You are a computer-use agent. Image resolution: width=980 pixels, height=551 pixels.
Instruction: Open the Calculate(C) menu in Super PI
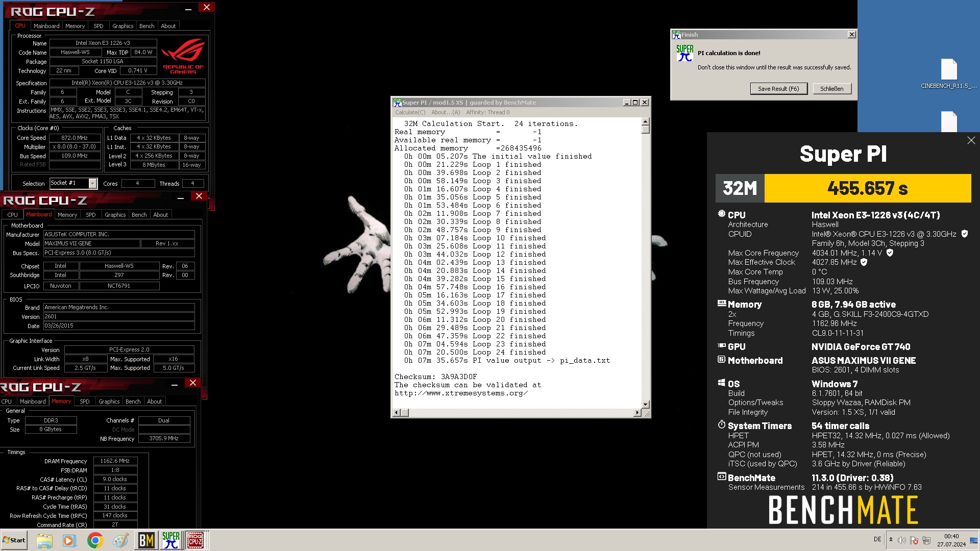pos(410,112)
